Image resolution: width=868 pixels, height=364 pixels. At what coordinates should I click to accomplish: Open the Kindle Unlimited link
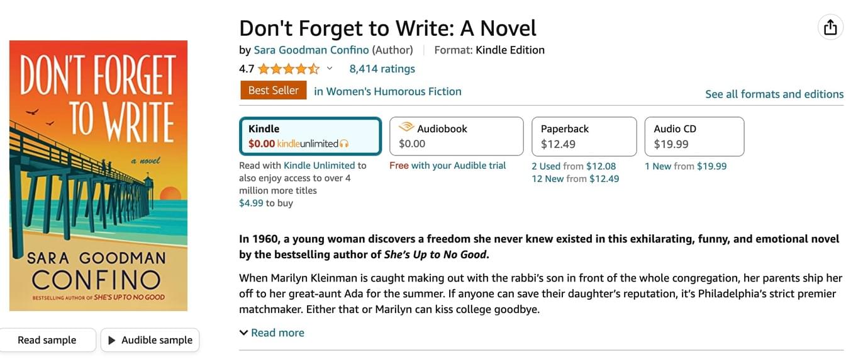(x=320, y=166)
